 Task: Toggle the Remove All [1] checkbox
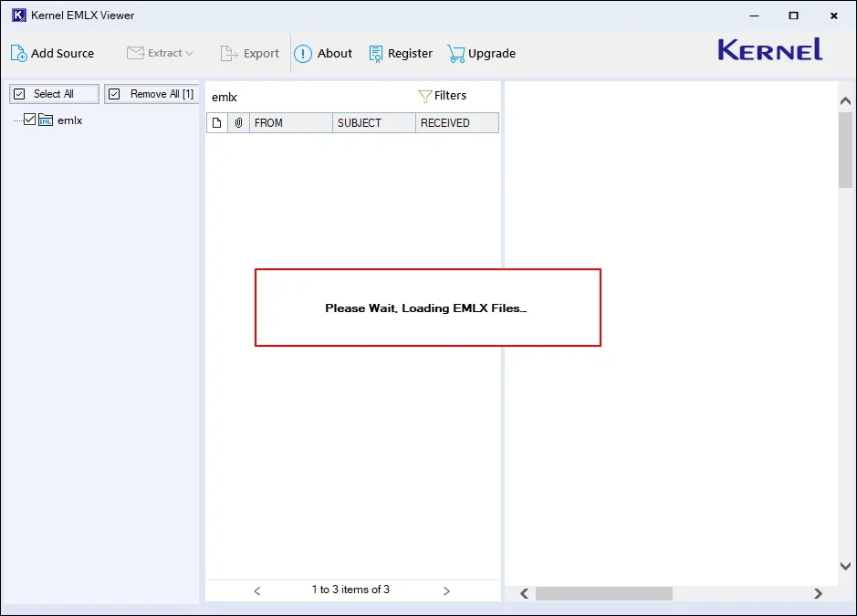[x=113, y=93]
